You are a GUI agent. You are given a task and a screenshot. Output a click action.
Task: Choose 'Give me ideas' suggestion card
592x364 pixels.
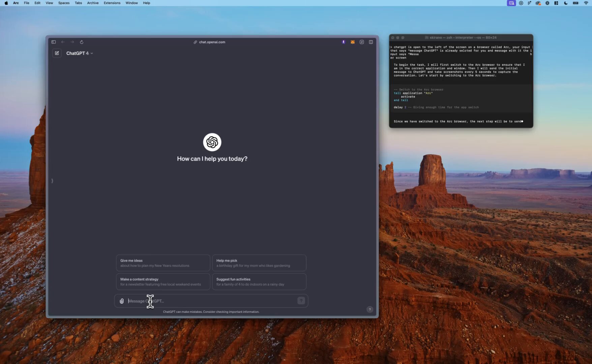(x=163, y=263)
